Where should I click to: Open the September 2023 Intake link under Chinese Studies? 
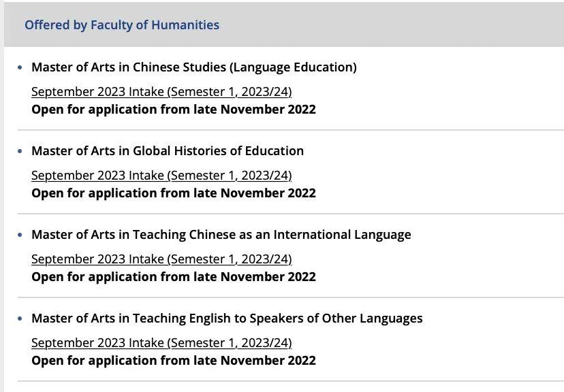[x=161, y=92]
